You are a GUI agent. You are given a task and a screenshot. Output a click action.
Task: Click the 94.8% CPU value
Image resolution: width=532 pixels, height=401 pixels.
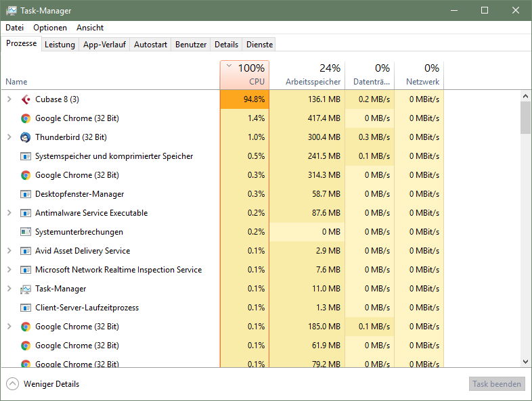254,99
